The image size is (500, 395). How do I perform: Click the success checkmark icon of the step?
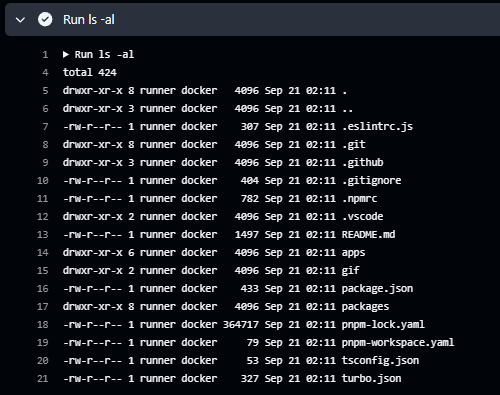pyautogui.click(x=45, y=19)
